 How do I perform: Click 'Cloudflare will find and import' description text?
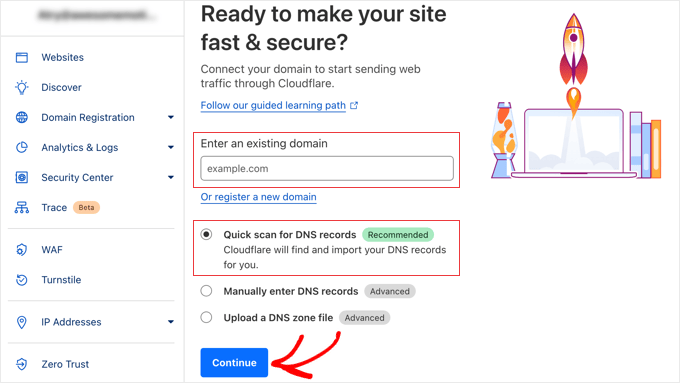pos(334,257)
